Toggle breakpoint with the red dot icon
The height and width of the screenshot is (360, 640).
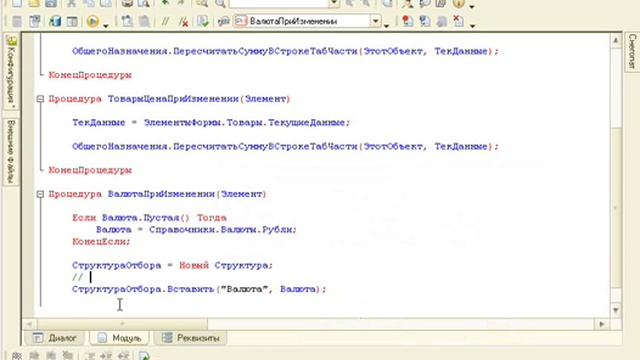point(407,21)
